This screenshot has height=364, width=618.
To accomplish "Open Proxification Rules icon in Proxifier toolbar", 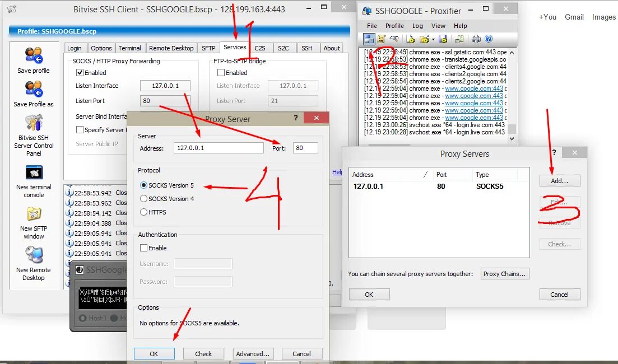I will 381,39.
